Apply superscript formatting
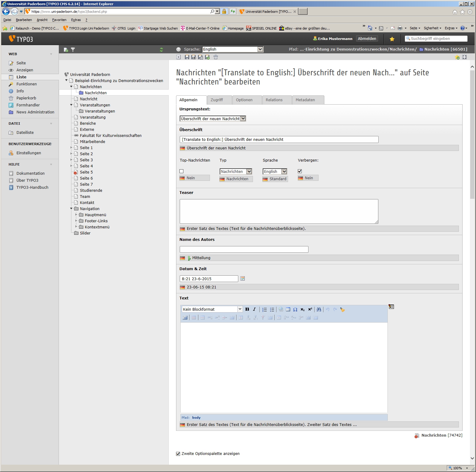 310,309
